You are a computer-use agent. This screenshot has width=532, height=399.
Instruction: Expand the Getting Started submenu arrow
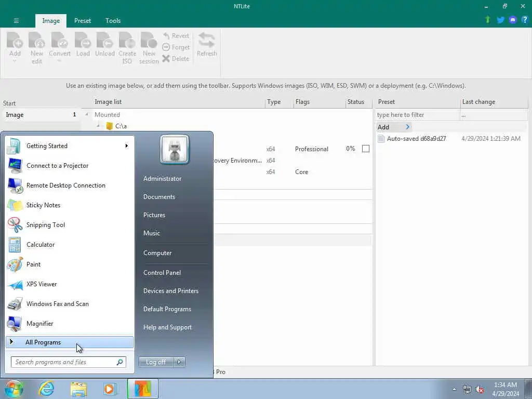coord(127,146)
